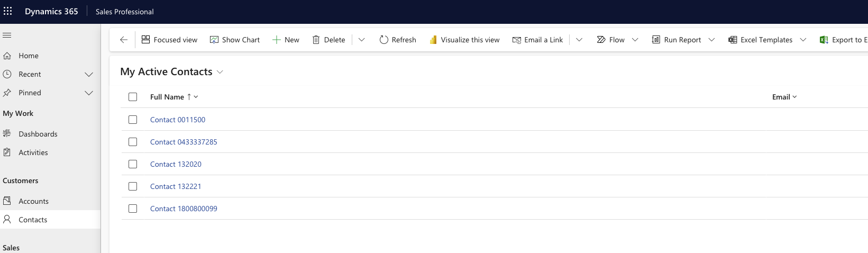Viewport: 868px width, 253px height.
Task: Click the Delete trash icon
Action: pyautogui.click(x=316, y=40)
